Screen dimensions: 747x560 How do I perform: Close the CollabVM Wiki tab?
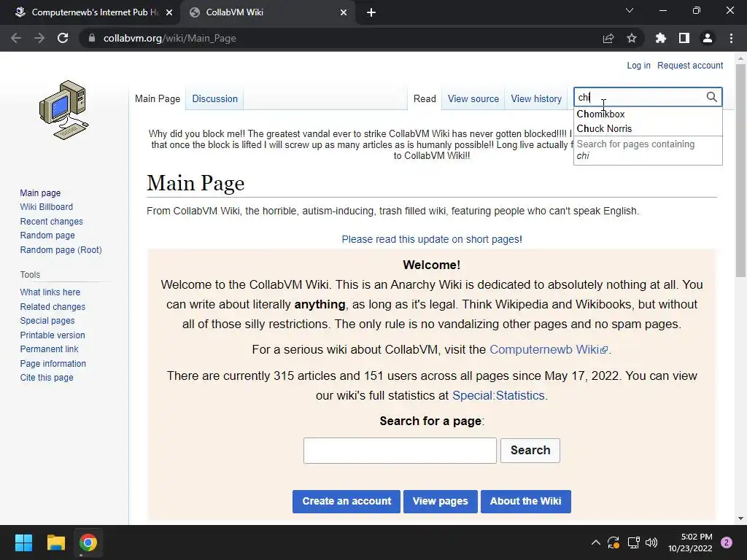344,12
